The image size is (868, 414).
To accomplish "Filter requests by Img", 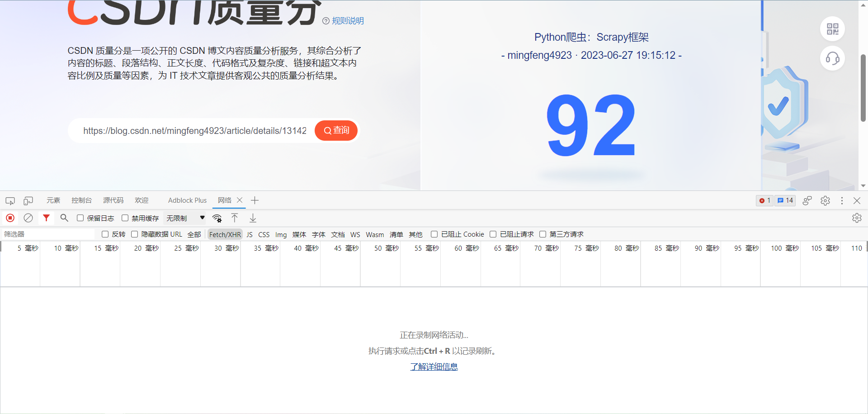I will point(281,234).
